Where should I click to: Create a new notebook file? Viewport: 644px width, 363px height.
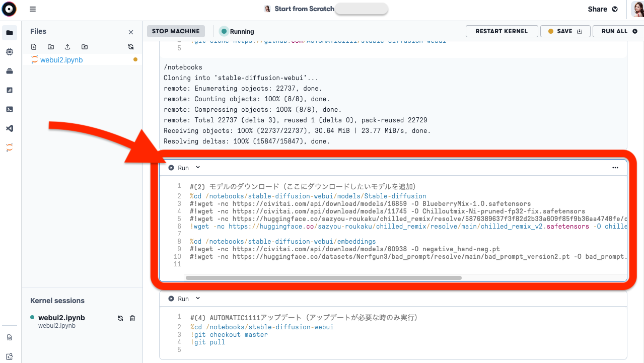tap(34, 46)
